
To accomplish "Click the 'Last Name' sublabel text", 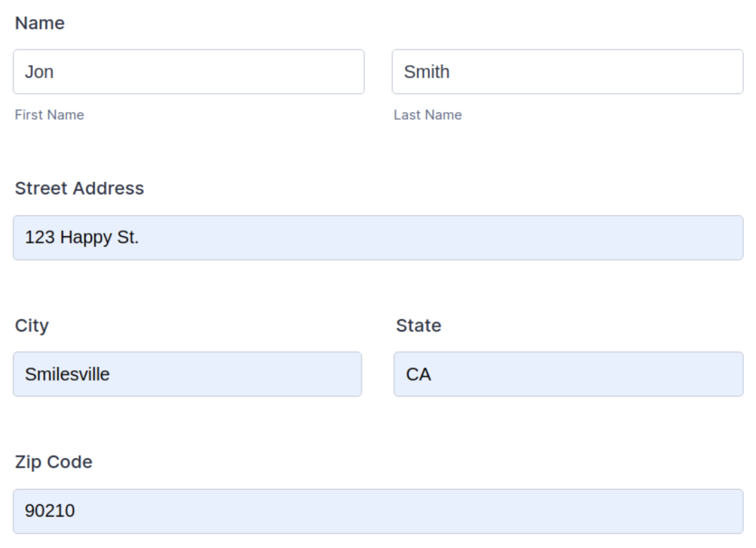I will [428, 115].
